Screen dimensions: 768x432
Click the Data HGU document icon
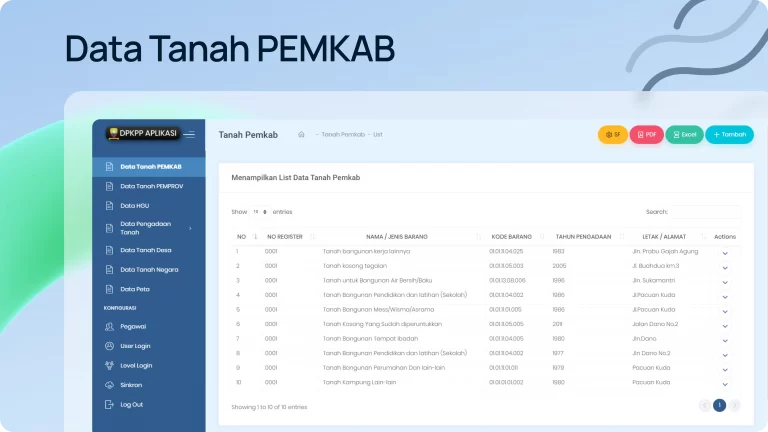[109, 206]
